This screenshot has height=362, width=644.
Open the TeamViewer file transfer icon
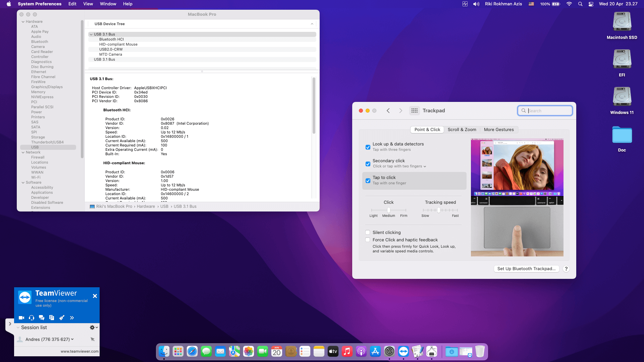pos(52,318)
